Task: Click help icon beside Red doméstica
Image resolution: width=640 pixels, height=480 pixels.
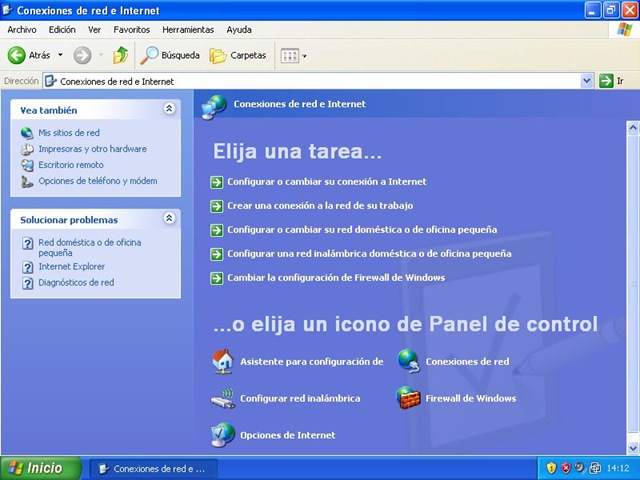Action: click(x=27, y=244)
